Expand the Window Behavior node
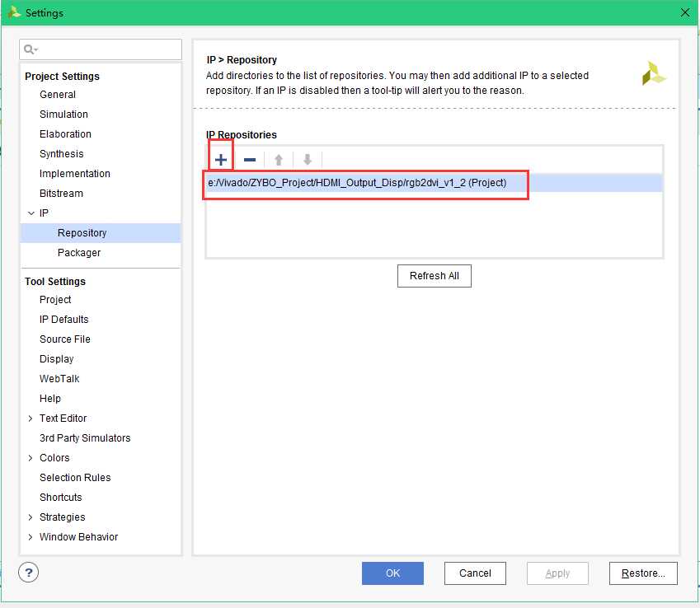The width and height of the screenshot is (700, 608). coord(31,537)
